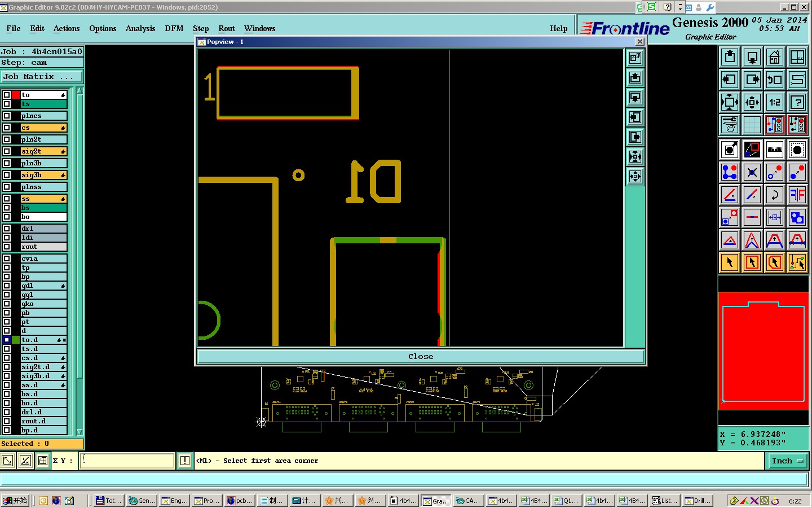Select the polygon area pointer select tool
Image resolution: width=812 pixels, height=508 pixels.
click(x=775, y=262)
